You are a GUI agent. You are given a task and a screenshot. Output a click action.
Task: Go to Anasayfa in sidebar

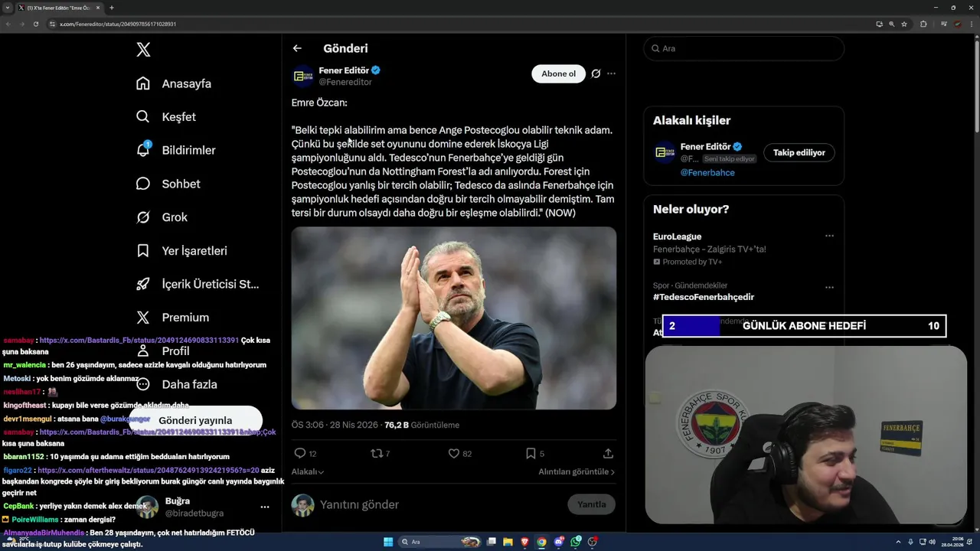click(174, 83)
